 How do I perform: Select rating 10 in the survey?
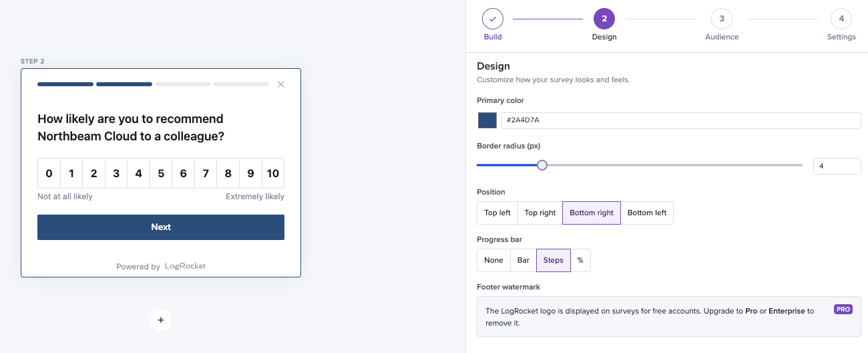272,173
